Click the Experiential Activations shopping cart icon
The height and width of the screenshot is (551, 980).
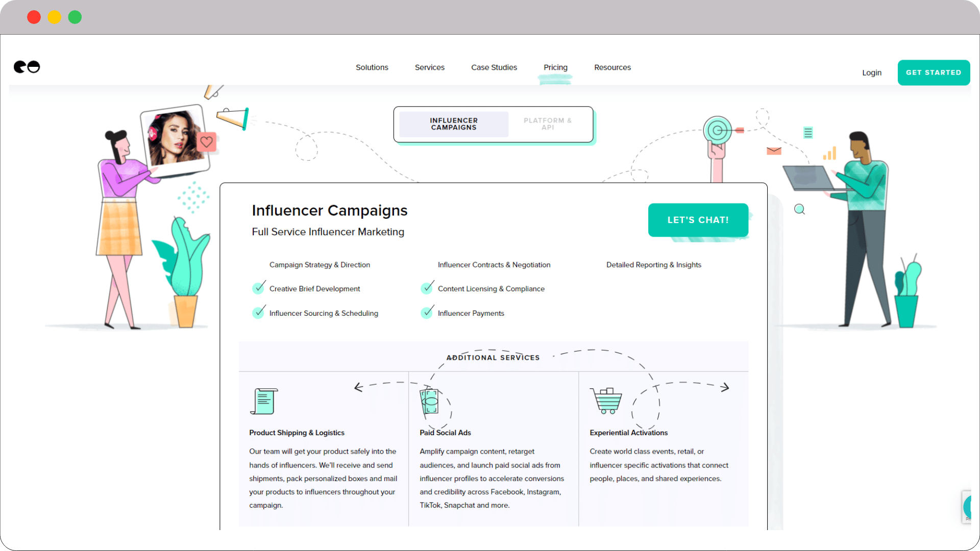point(606,401)
